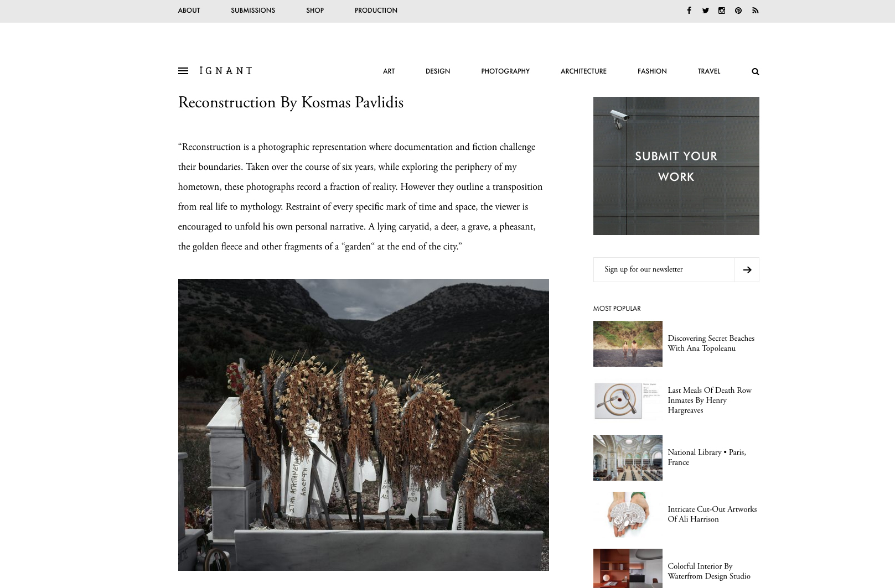
Task: View the graveyard wreaths photograph
Action: point(363,424)
